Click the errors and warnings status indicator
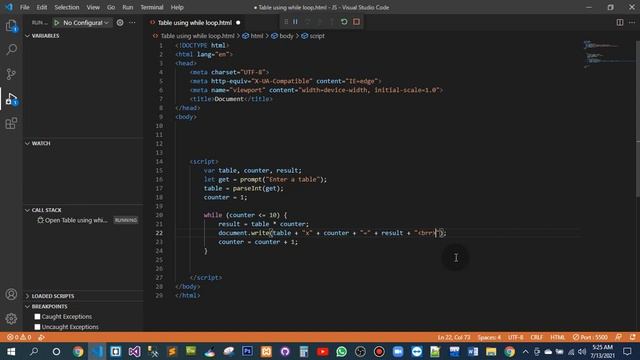 point(19,337)
